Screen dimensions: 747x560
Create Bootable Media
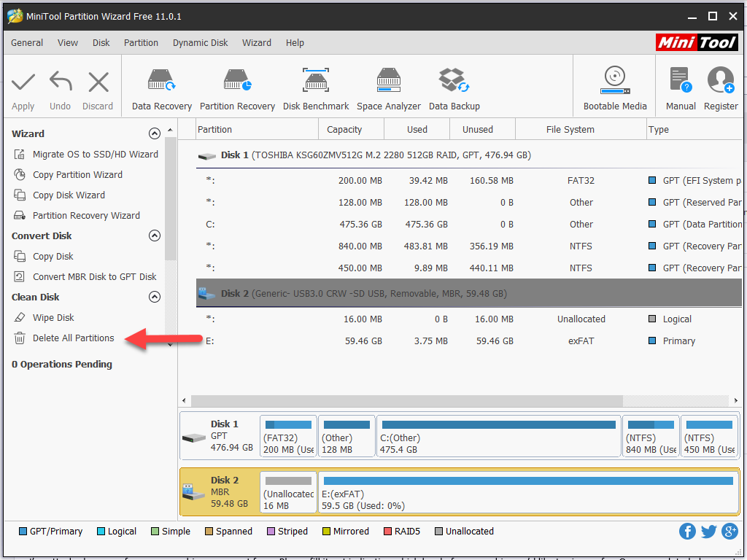tap(615, 89)
